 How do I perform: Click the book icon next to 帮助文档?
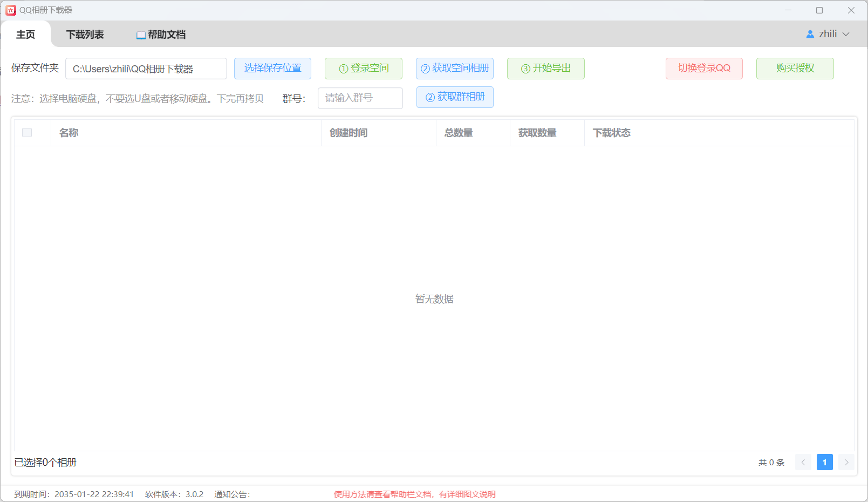click(x=141, y=35)
